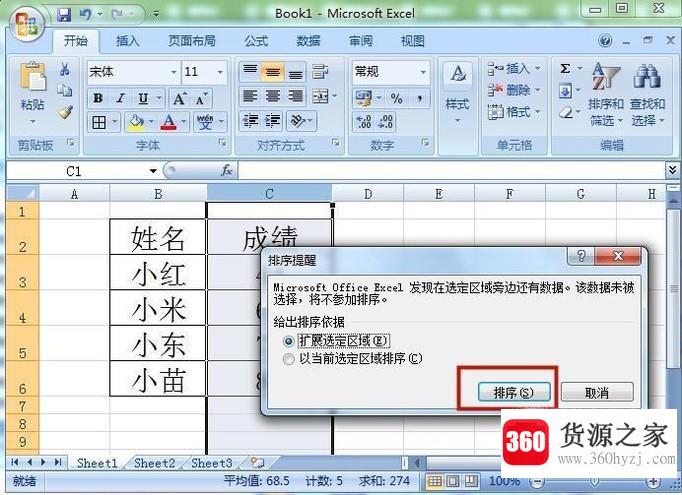682x495 pixels.
Task: Apply red font color A
Action: [168, 122]
